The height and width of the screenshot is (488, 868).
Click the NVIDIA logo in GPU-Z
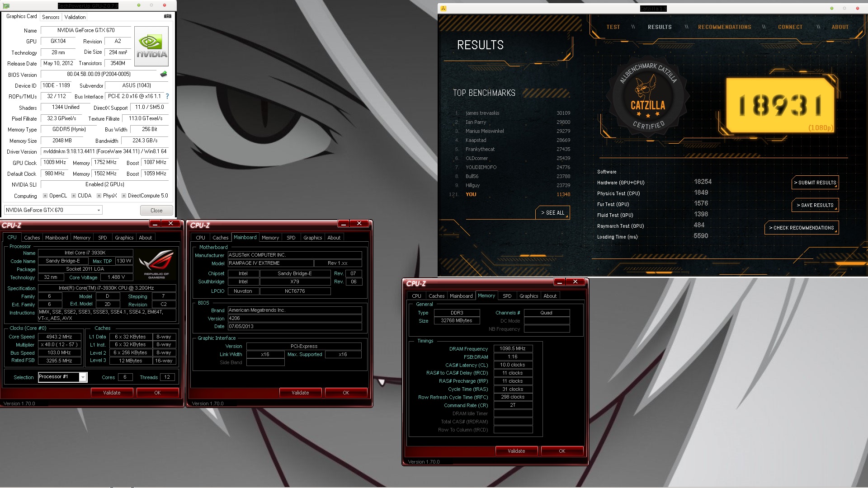click(x=151, y=47)
